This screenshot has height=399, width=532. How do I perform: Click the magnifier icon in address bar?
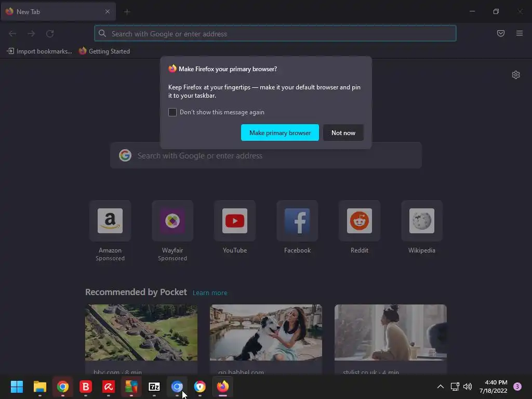click(102, 33)
